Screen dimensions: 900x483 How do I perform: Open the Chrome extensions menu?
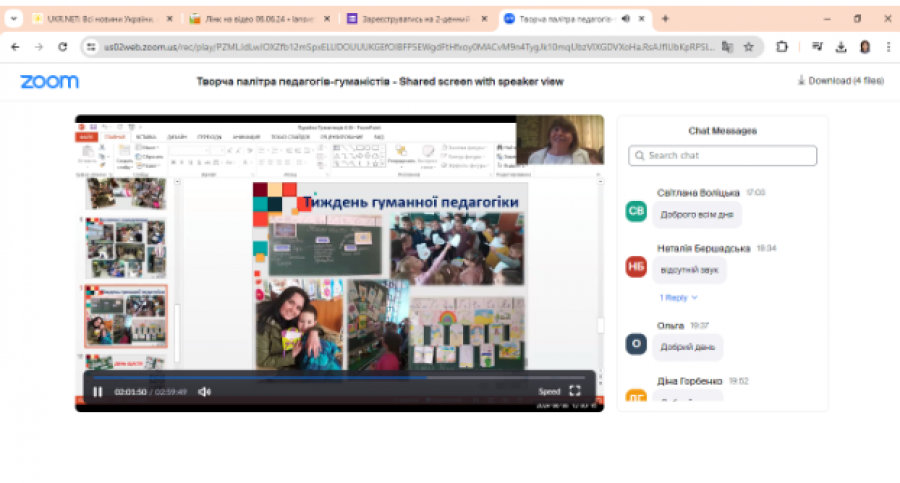(x=782, y=47)
